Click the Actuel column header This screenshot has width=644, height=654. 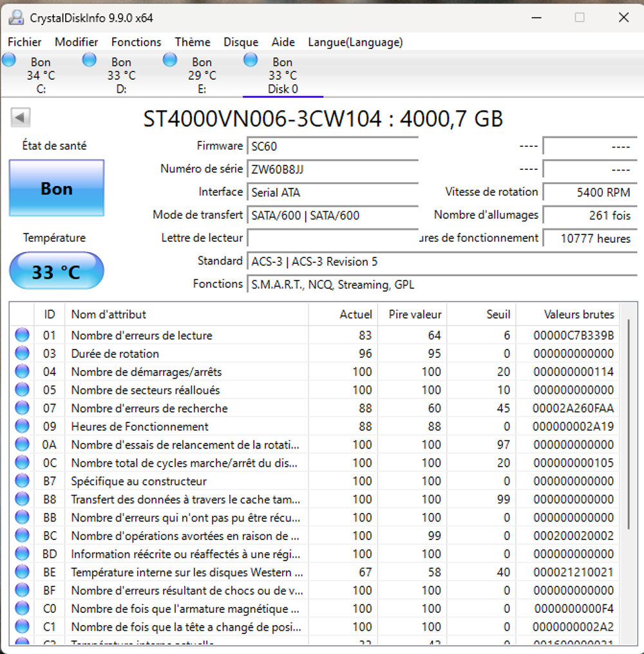343,314
